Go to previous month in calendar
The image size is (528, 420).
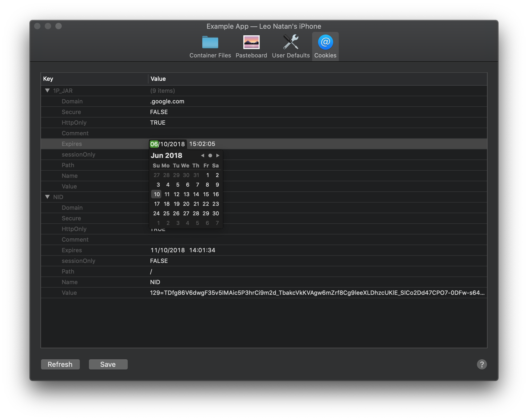[x=203, y=156]
